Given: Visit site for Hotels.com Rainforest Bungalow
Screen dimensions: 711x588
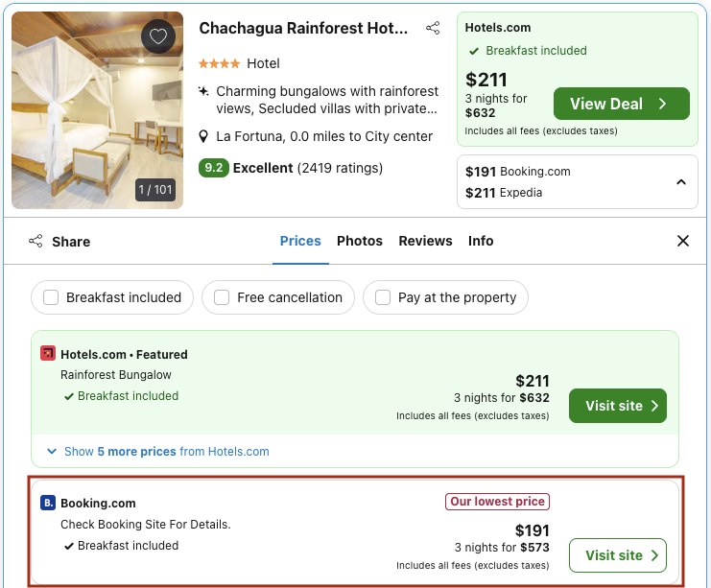Looking at the screenshot, I should click(617, 406).
